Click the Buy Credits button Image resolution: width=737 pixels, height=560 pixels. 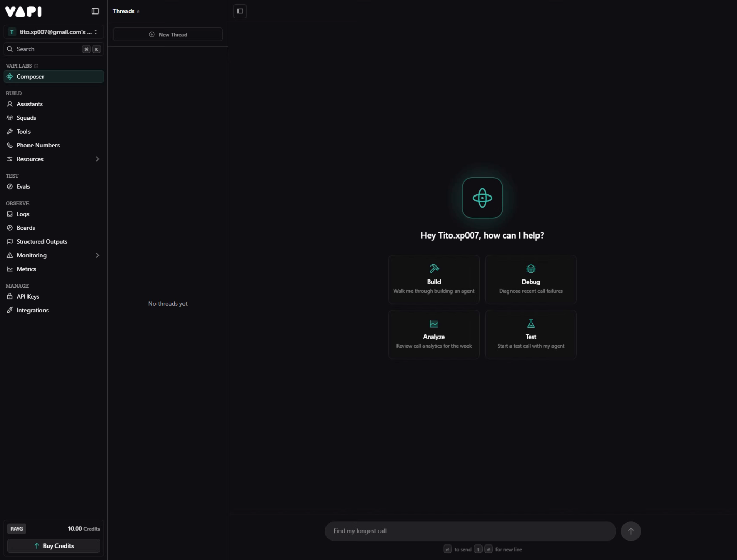click(54, 546)
